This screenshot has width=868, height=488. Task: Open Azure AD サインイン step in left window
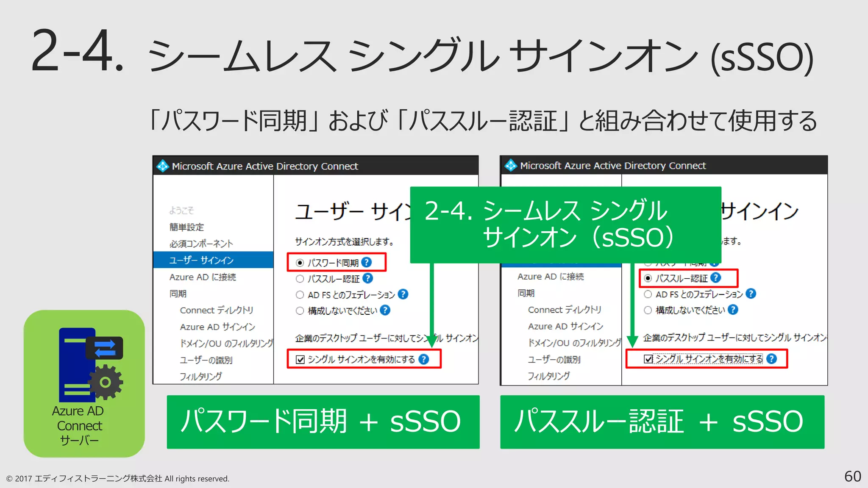point(217,327)
